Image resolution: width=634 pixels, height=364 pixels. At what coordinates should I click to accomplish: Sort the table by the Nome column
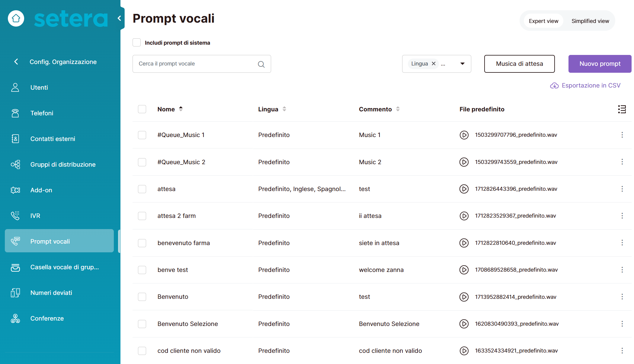click(x=181, y=109)
